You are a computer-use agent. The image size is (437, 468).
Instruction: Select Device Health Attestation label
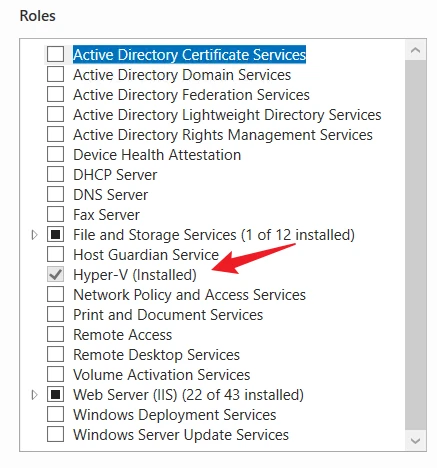pyautogui.click(x=157, y=155)
